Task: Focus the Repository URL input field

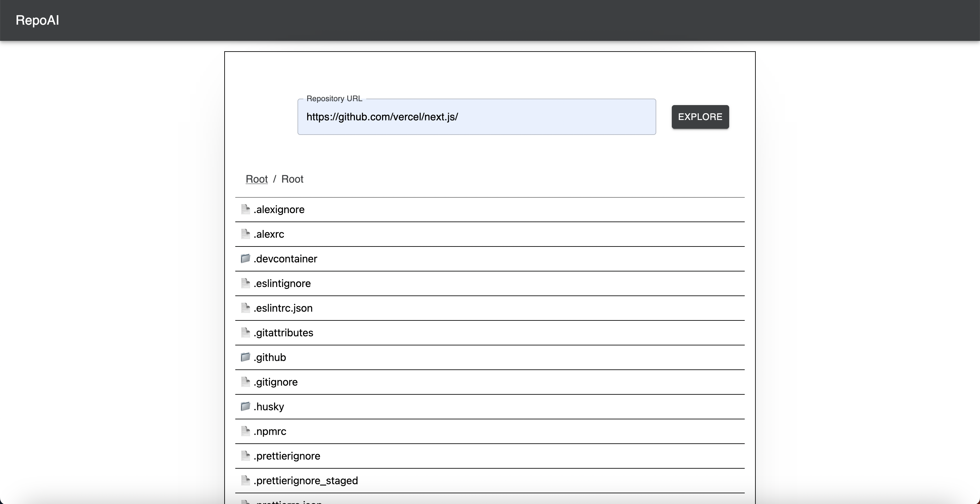Action: (x=476, y=117)
